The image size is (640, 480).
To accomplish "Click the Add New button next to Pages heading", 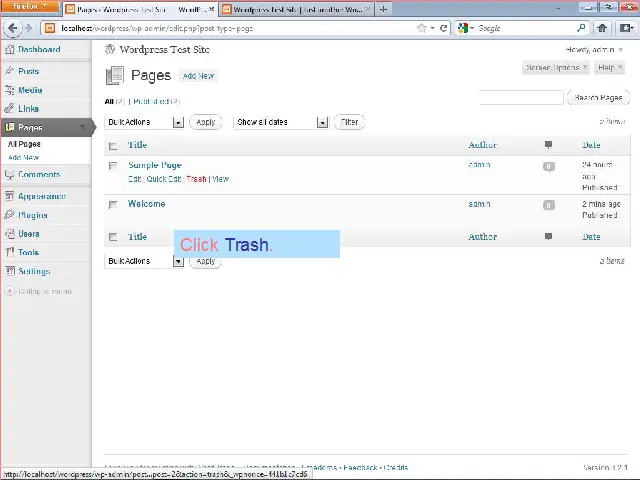I will pos(198,76).
